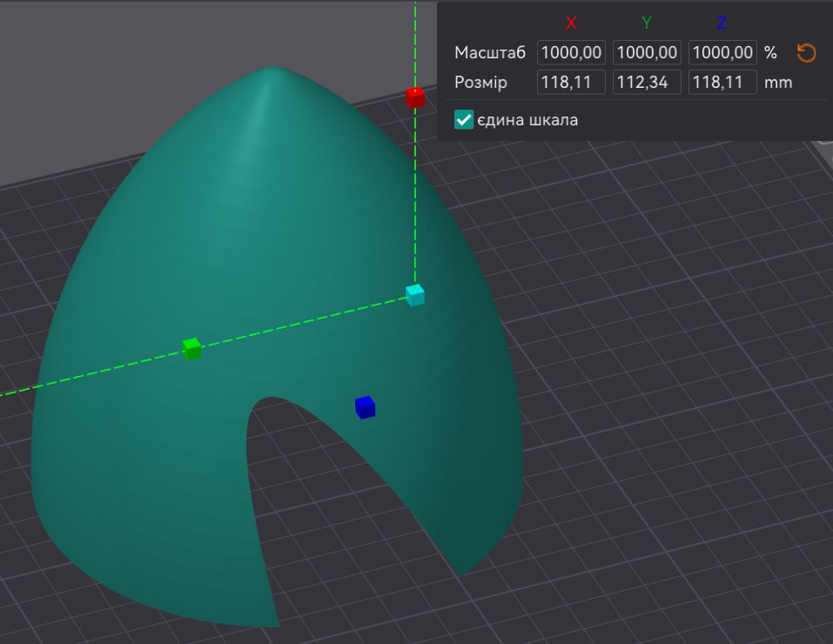Click the Розмір row label
The height and width of the screenshot is (644, 833).
coord(480,83)
